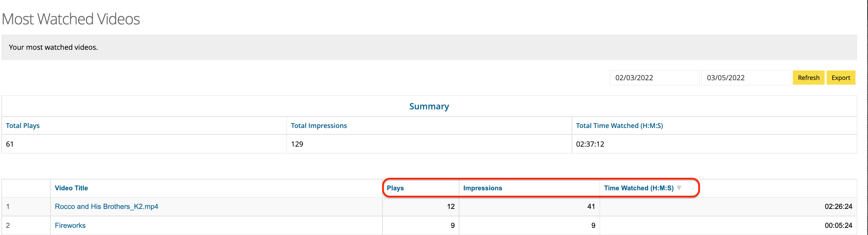The image size is (868, 235).
Task: Sort by the Plays column header
Action: point(395,188)
